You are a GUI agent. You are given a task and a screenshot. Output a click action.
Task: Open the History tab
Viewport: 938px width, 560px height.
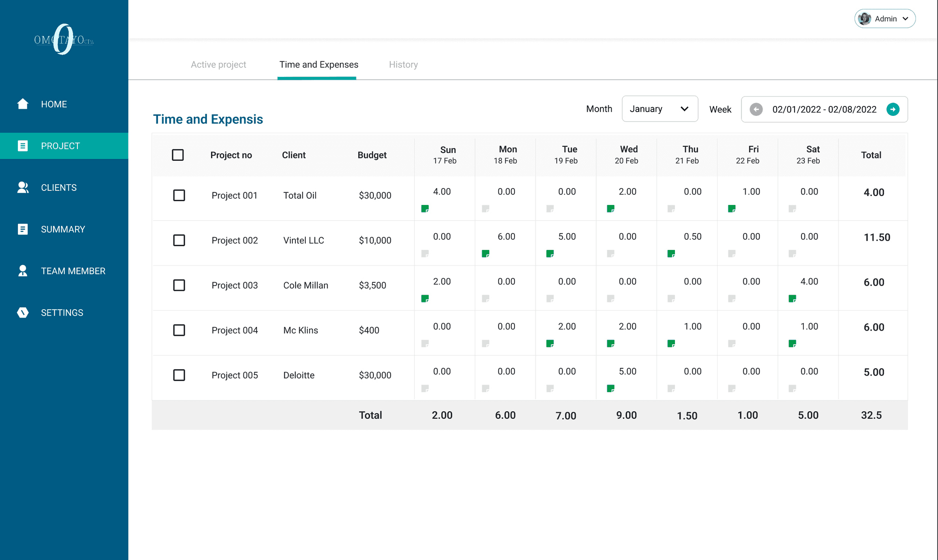[403, 65]
